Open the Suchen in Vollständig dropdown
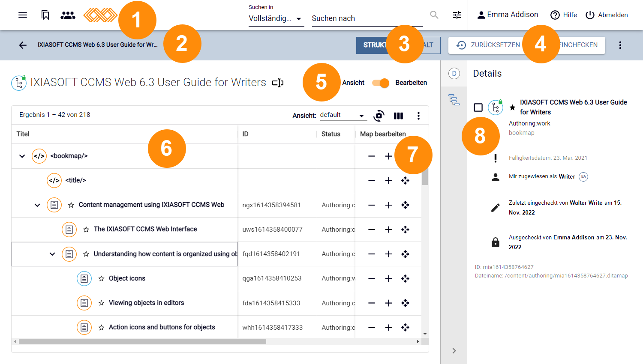 pos(276,18)
